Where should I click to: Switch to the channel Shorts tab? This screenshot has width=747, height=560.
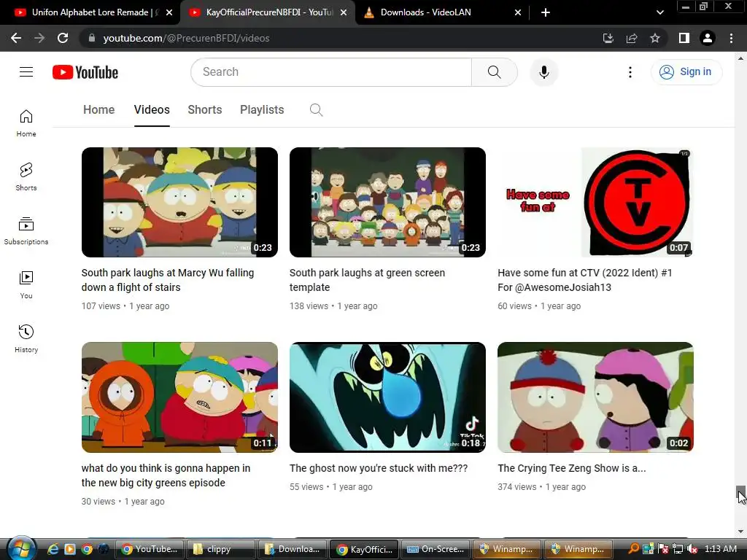(x=205, y=109)
